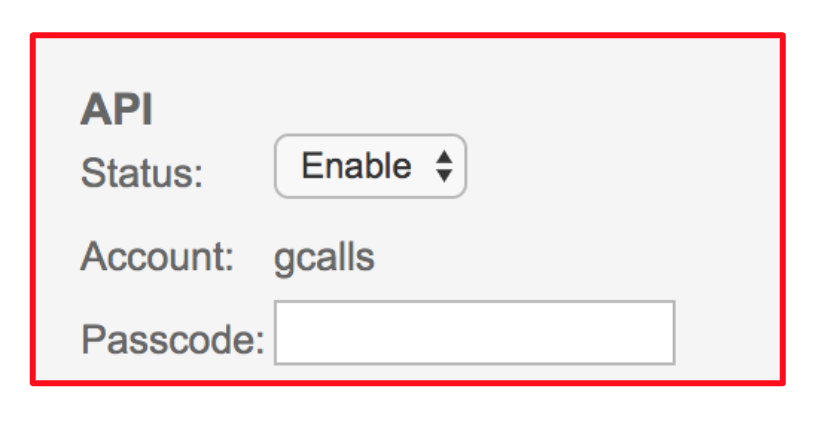Focus the empty Passcode text box
The image size is (818, 424).
(474, 333)
